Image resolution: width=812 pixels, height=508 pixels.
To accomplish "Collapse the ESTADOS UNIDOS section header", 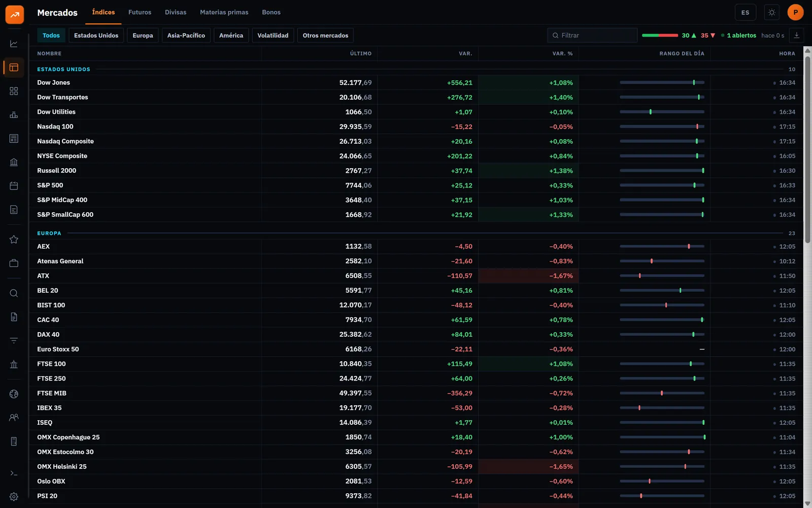I will coord(416,69).
